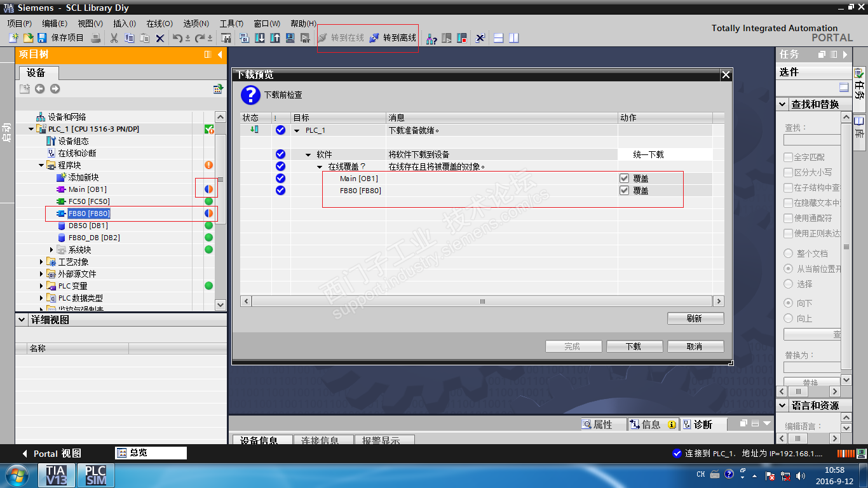Save the project with 保存项目
The height and width of the screenshot is (488, 868).
(60, 38)
